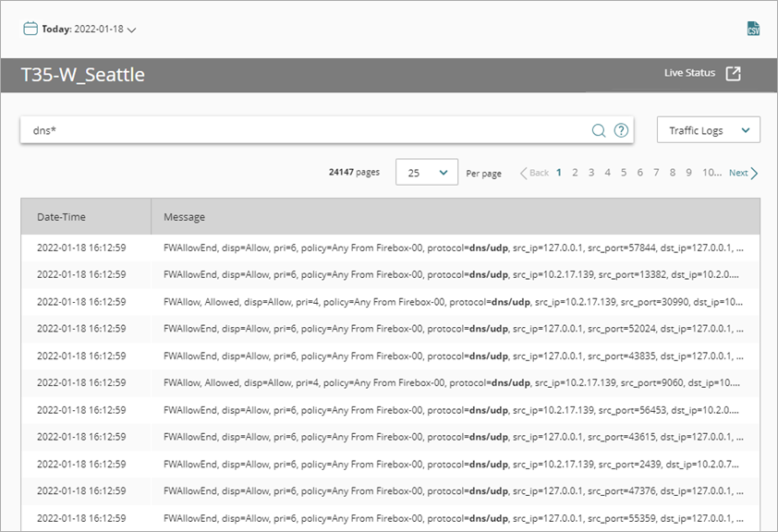Viewport: 778px width, 532px height.
Task: Export logs with the CSV icon
Action: (x=753, y=29)
